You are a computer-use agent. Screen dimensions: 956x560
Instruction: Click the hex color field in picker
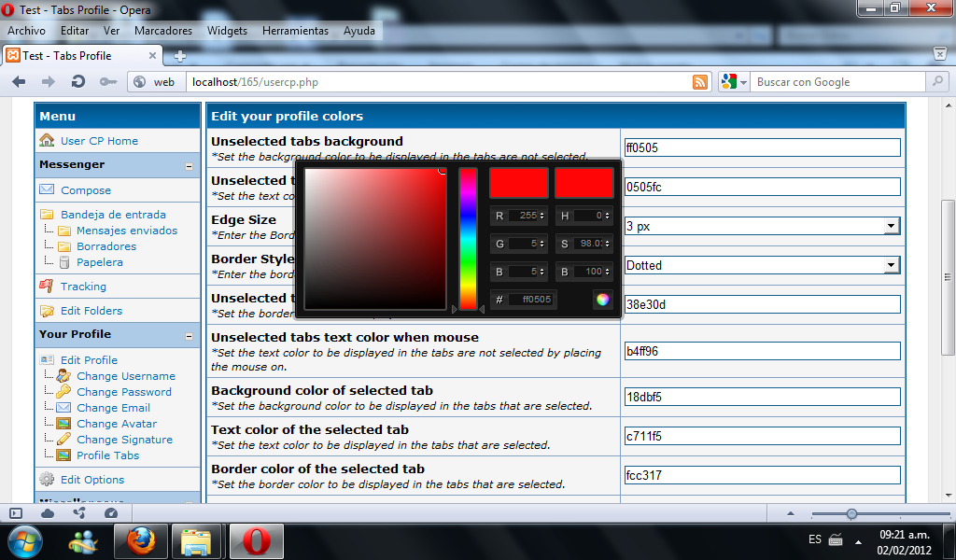pos(533,300)
